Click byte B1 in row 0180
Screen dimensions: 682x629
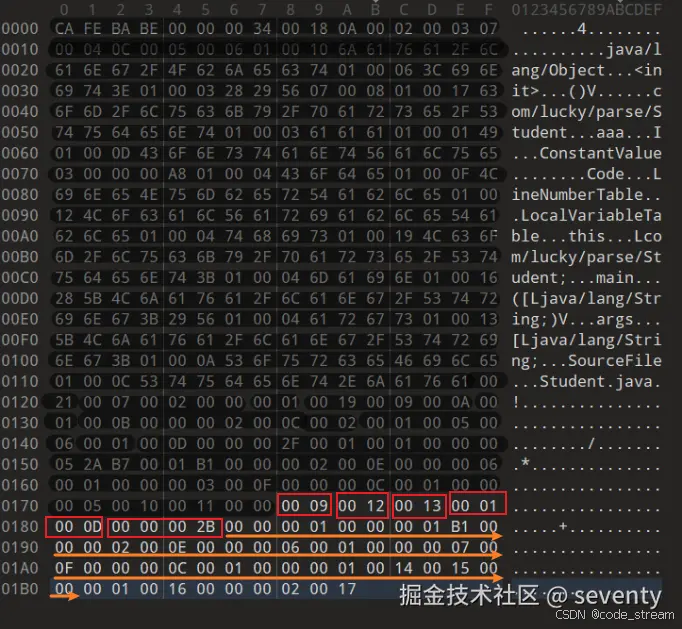pyautogui.click(x=460, y=527)
